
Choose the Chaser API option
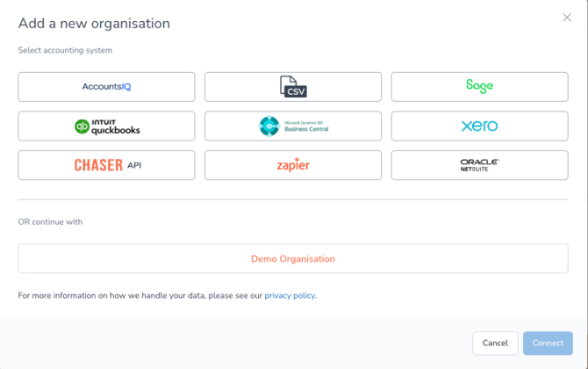pyautogui.click(x=106, y=165)
